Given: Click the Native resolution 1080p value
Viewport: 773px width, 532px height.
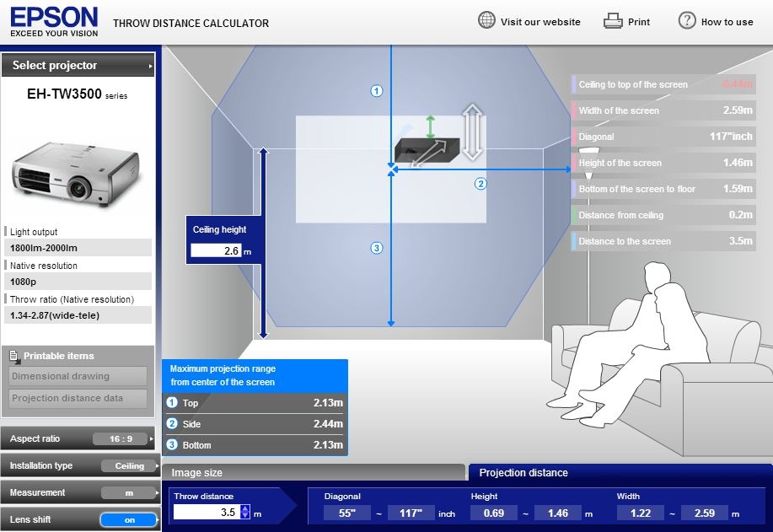Looking at the screenshot, I should [x=78, y=282].
